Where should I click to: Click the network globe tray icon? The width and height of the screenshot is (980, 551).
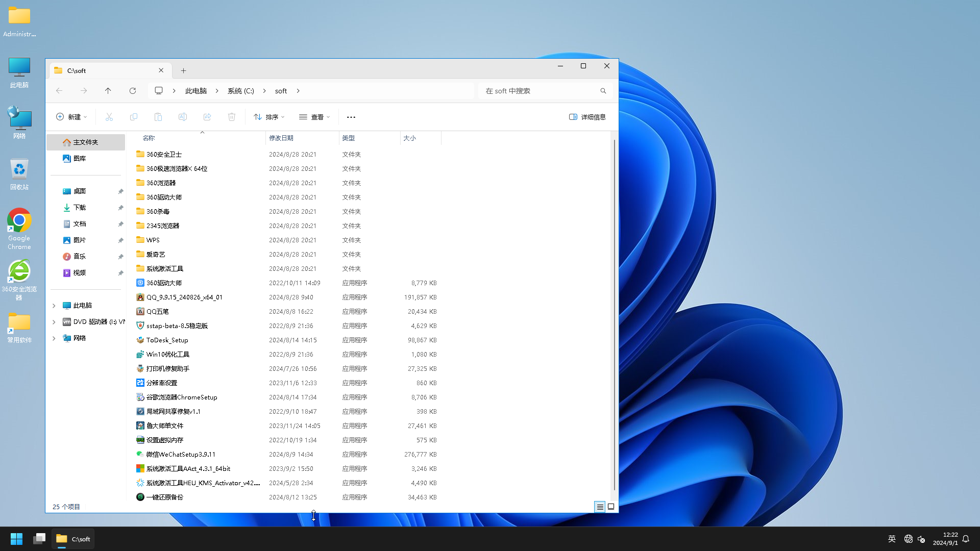[x=909, y=539]
